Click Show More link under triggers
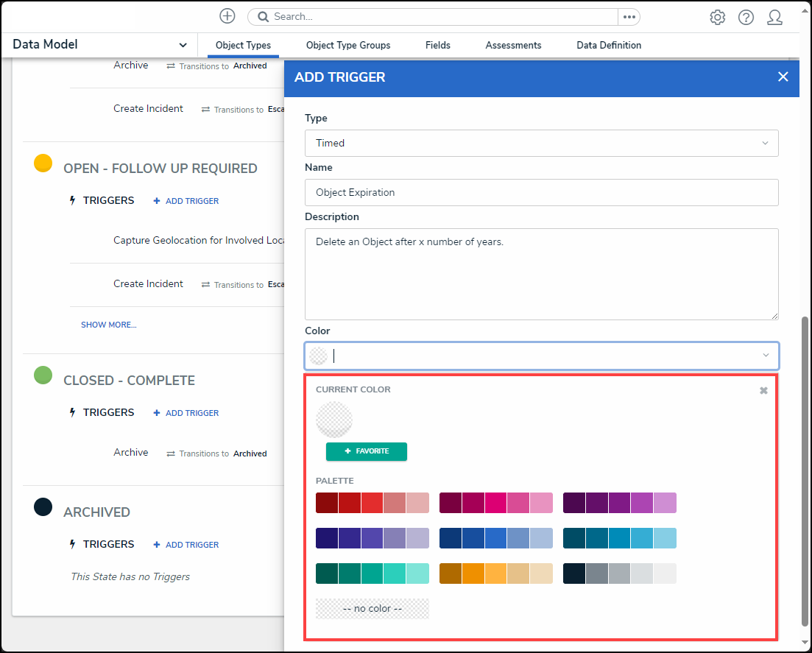812x653 pixels. coord(109,325)
